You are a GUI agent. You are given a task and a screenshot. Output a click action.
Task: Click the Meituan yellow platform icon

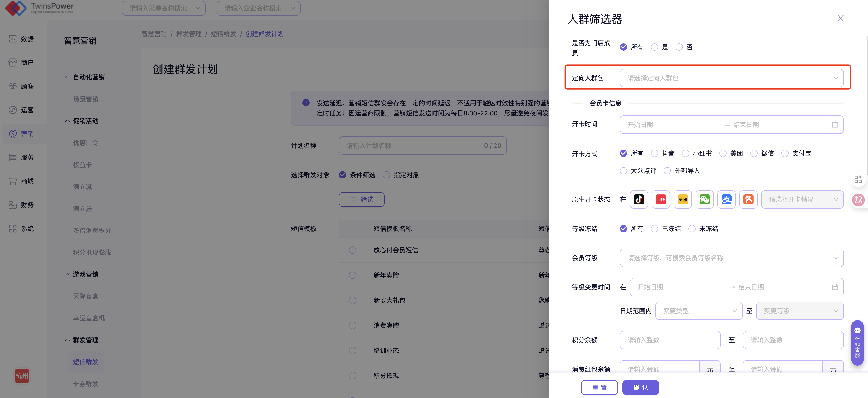pos(682,199)
